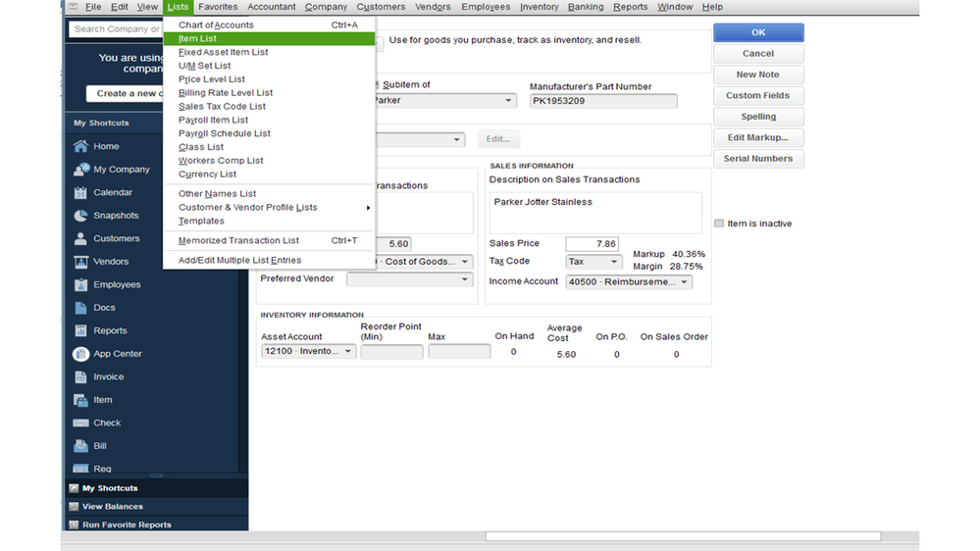
Task: Click the Invoice shortcut icon
Action: pyautogui.click(x=80, y=376)
